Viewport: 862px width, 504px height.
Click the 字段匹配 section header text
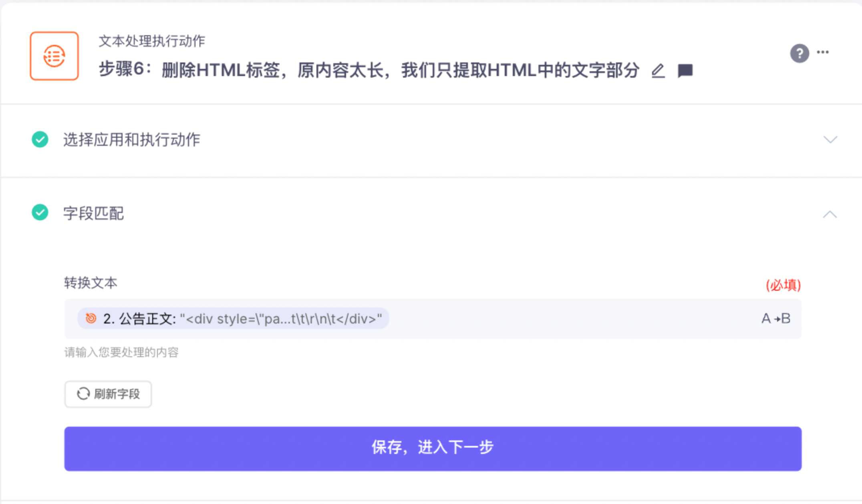click(x=93, y=213)
